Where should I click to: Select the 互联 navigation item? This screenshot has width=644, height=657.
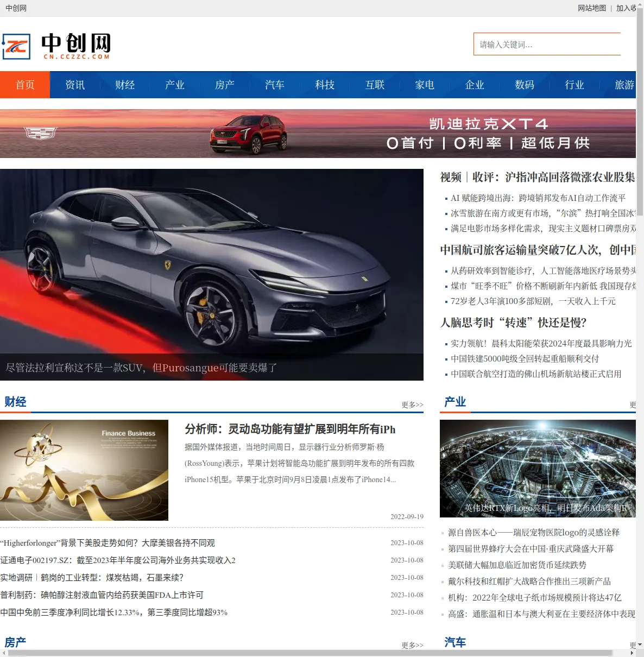pyautogui.click(x=375, y=85)
